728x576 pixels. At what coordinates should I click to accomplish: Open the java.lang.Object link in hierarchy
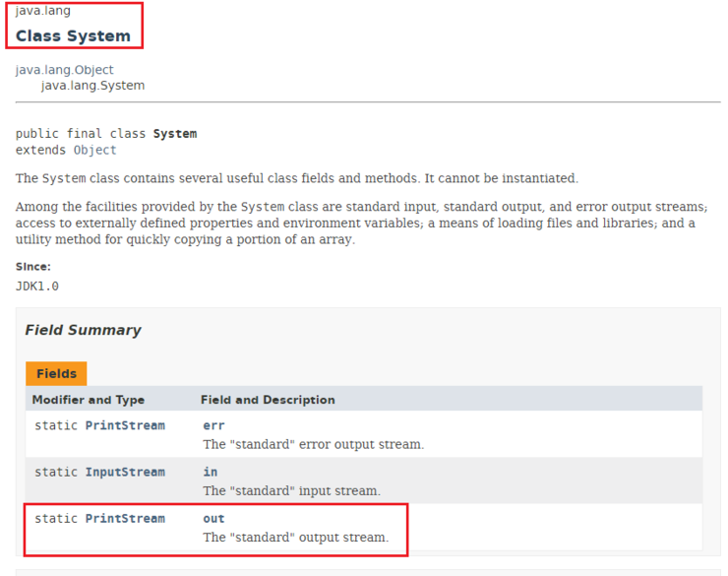click(65, 70)
